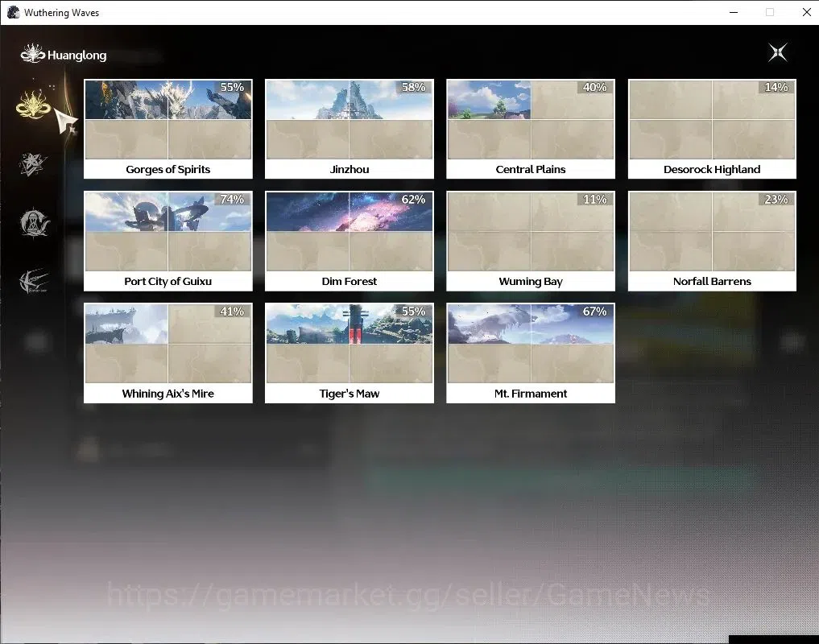
Task: Open the Gorges of Spirits area card
Action: point(168,129)
